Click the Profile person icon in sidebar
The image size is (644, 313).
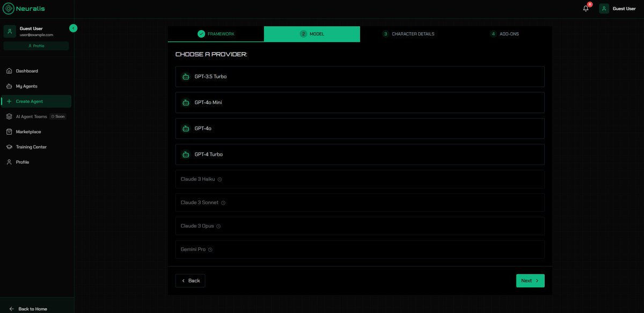(x=9, y=162)
